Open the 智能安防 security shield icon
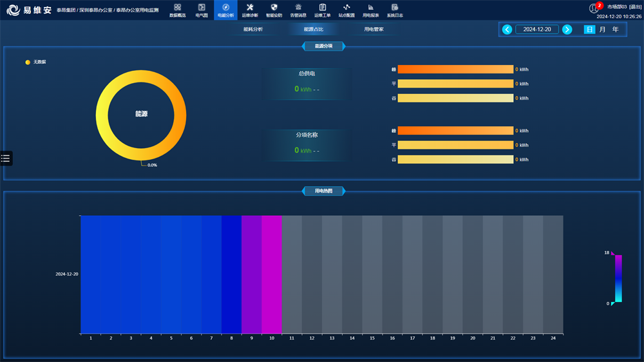Viewport: 644px width, 362px height. [274, 10]
